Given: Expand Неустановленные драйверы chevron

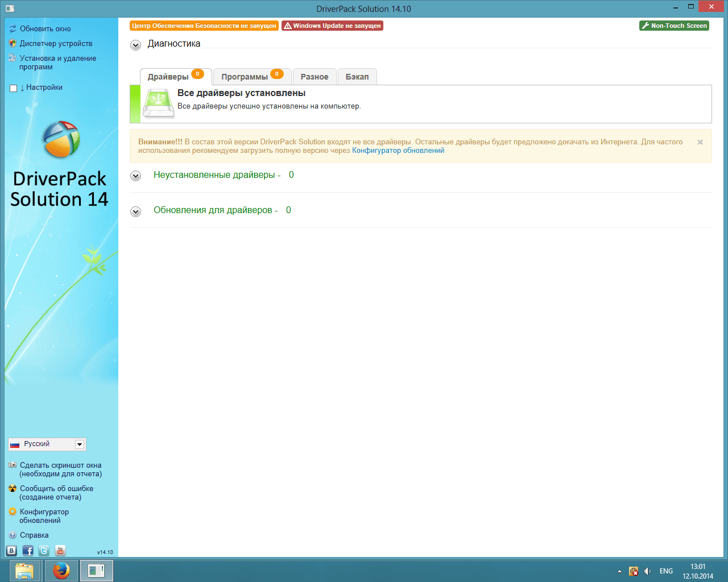Looking at the screenshot, I should point(135,176).
